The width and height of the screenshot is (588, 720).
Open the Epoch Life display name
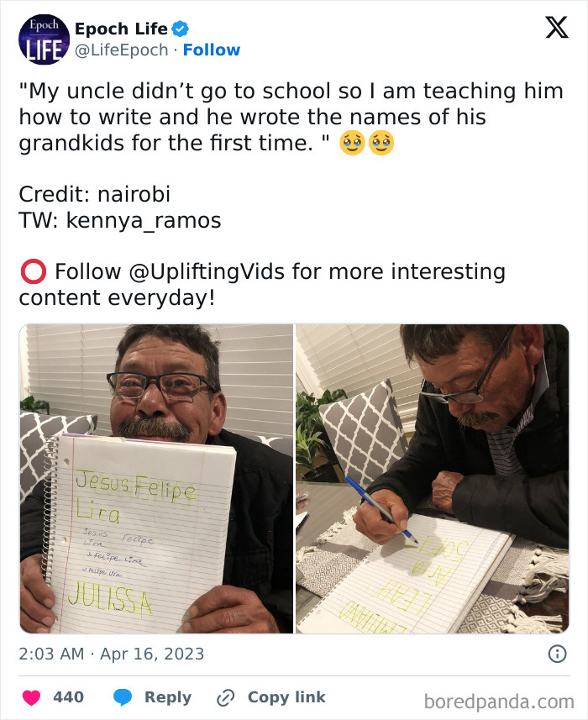[x=121, y=29]
